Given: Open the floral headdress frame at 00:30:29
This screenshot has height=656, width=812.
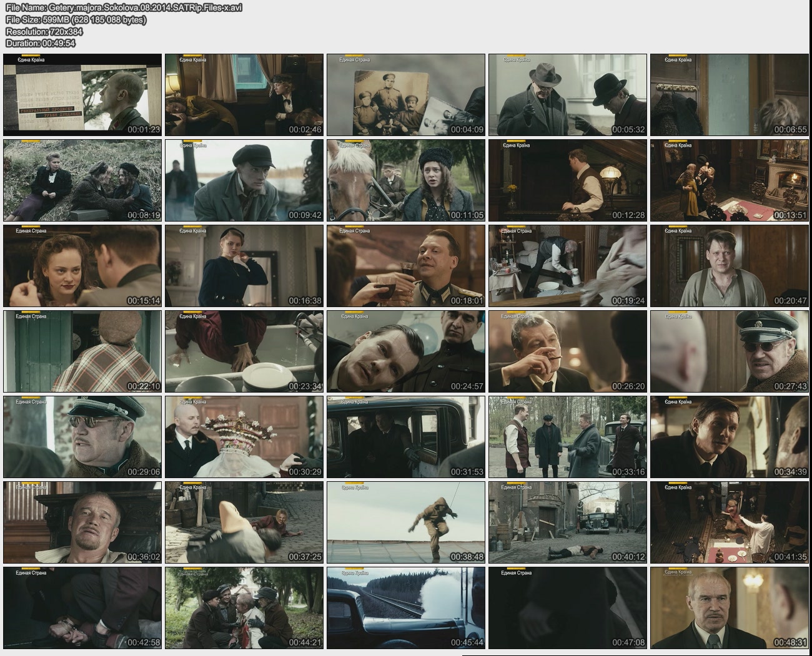Looking at the screenshot, I should pyautogui.click(x=244, y=437).
